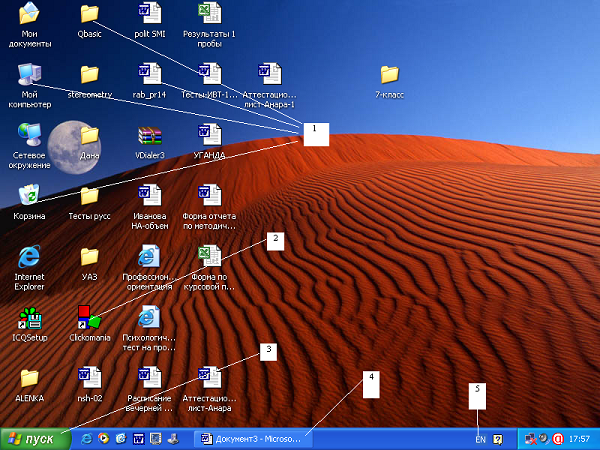Open the УГАНДА Word document
The image size is (600, 450).
click(209, 135)
